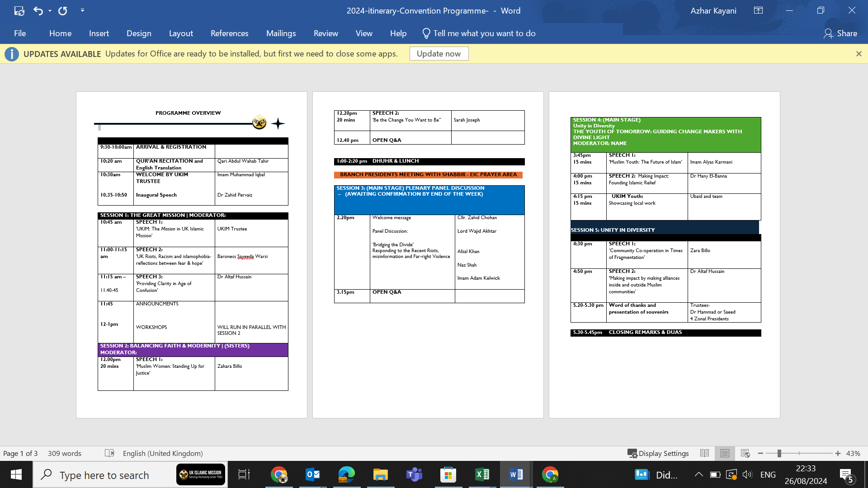The width and height of the screenshot is (868, 488).
Task: Open Customize Quick Access Toolbar dropdown
Action: tap(82, 10)
